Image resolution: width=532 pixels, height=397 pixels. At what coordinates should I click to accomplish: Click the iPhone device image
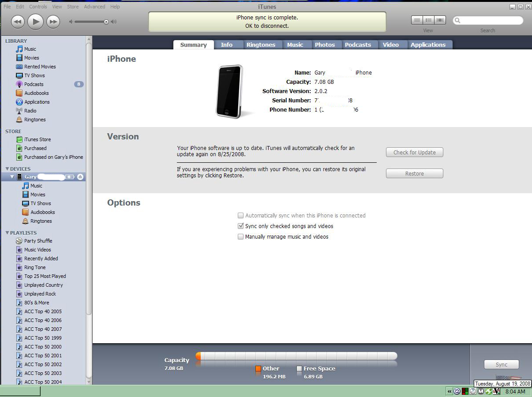[229, 91]
